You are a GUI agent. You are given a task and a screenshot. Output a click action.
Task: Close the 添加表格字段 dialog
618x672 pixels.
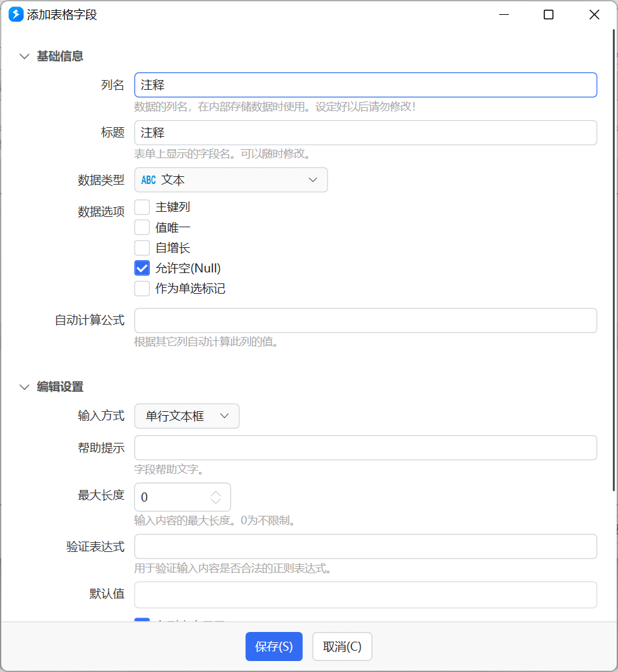594,15
